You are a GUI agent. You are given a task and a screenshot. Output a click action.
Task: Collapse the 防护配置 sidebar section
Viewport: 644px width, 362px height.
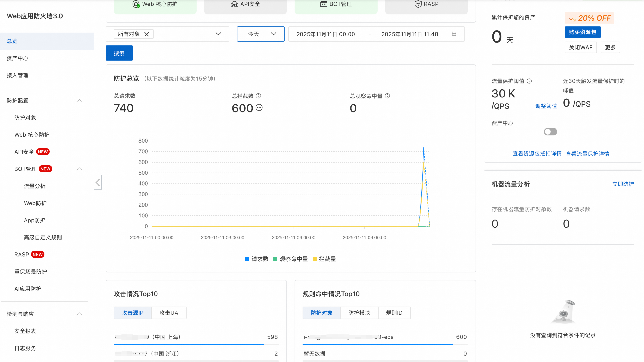pyautogui.click(x=79, y=101)
